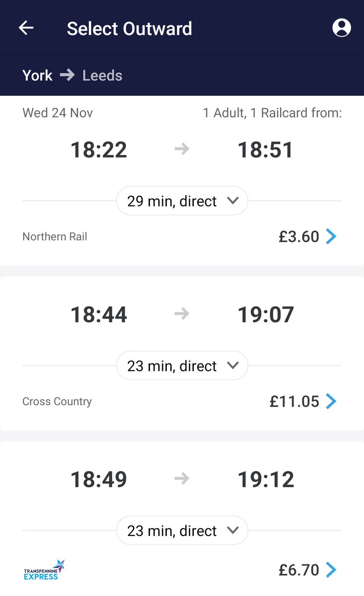Select the £11.05 Cross Country fare
The image size is (364, 596).
point(294,401)
